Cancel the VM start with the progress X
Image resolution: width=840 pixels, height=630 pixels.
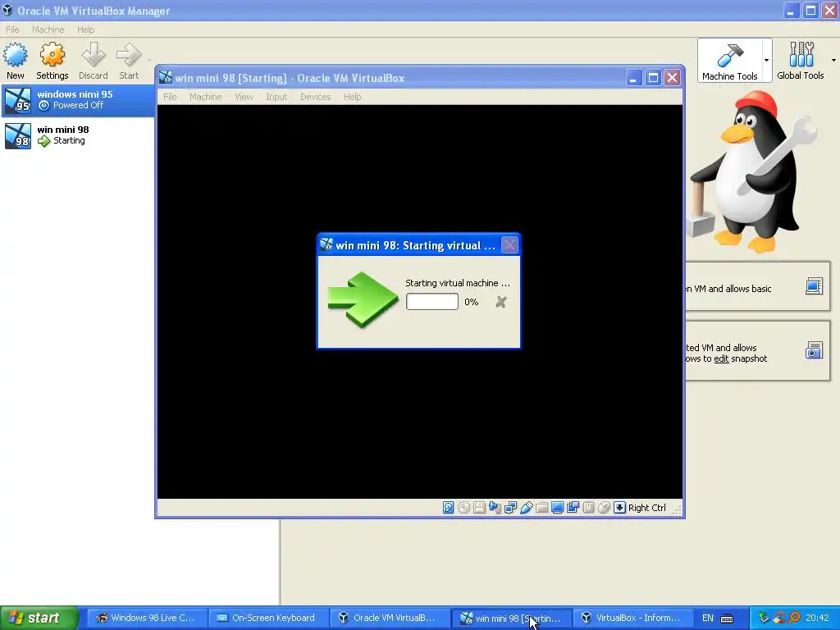501,302
